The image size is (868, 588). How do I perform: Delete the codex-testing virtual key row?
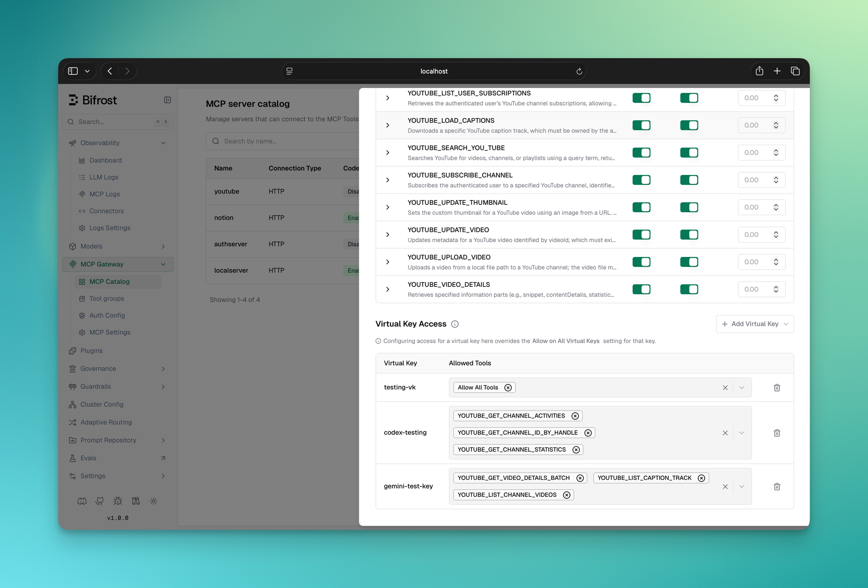(x=777, y=433)
